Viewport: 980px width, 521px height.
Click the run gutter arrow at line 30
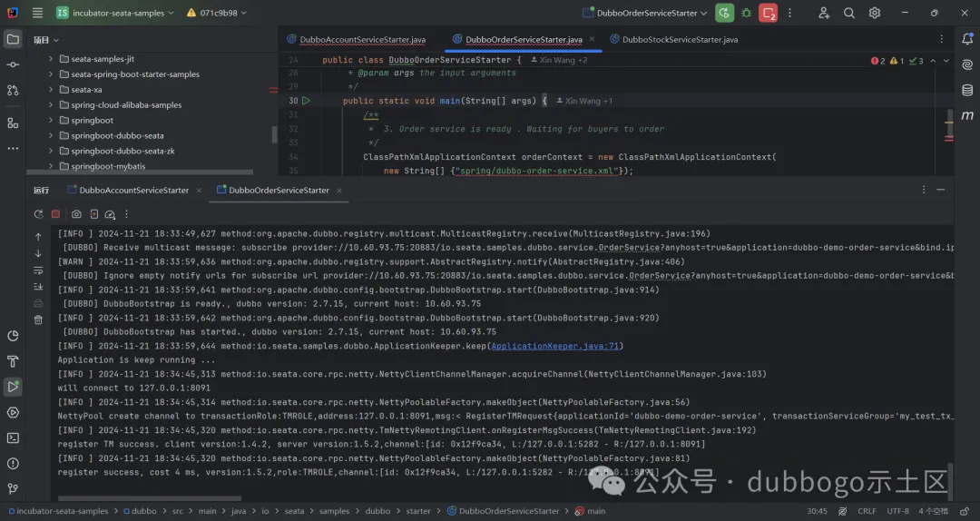tap(306, 101)
